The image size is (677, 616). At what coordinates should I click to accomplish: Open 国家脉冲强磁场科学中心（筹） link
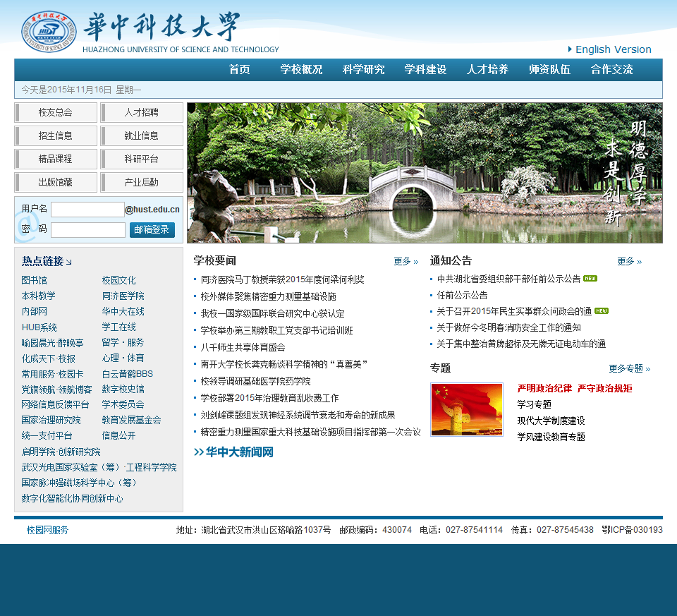(x=79, y=483)
